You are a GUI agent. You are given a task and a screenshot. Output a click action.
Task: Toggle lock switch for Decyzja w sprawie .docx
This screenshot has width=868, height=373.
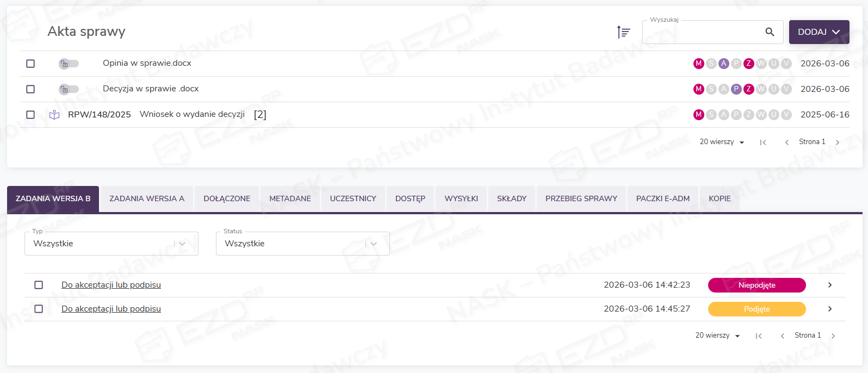tap(69, 89)
